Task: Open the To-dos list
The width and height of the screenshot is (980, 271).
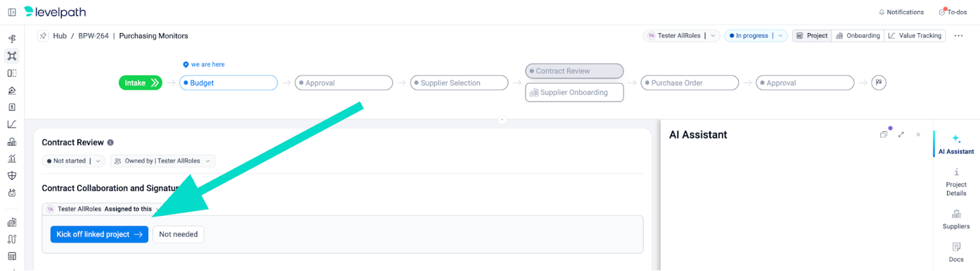Action: (x=952, y=12)
